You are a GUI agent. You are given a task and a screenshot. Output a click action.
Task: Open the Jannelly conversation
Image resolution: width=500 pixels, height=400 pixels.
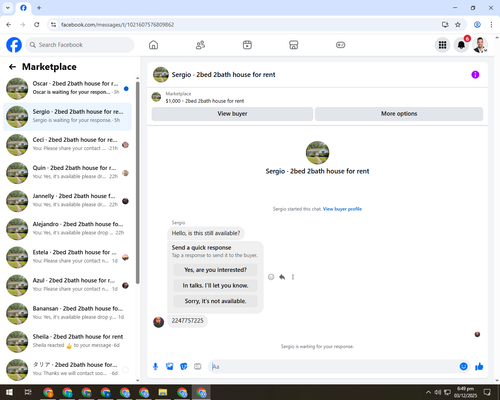pyautogui.click(x=67, y=201)
